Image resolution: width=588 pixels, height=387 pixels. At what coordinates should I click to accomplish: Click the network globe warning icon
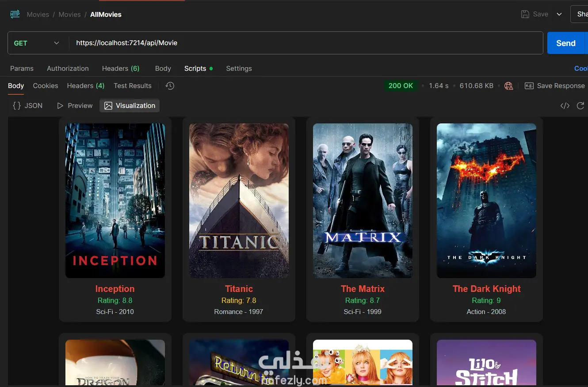pos(509,86)
